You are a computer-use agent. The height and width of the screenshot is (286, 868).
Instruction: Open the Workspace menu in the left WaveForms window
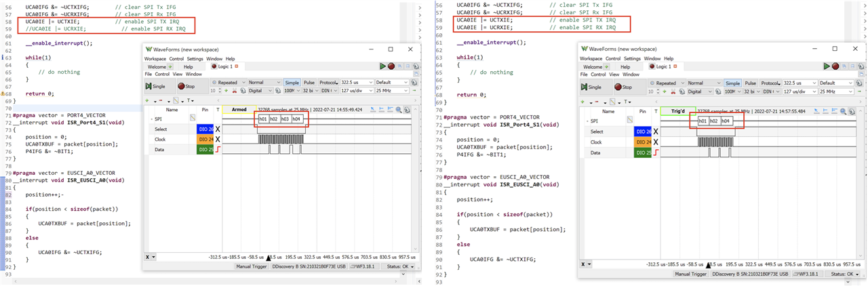tap(155, 58)
